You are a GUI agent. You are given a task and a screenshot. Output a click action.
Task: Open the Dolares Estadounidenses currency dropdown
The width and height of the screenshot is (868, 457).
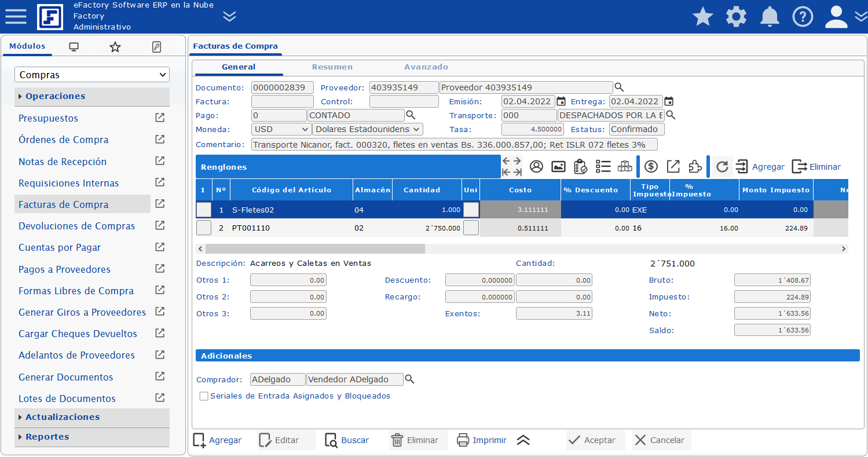(368, 129)
